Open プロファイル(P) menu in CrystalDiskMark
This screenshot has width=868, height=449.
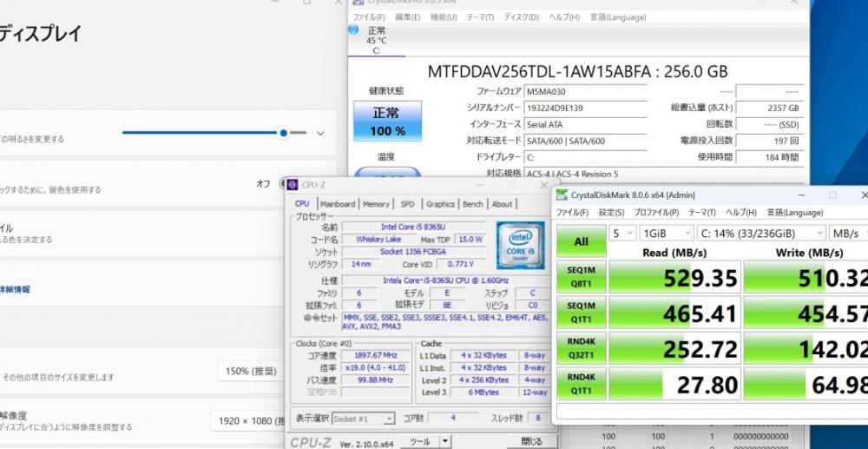(656, 213)
